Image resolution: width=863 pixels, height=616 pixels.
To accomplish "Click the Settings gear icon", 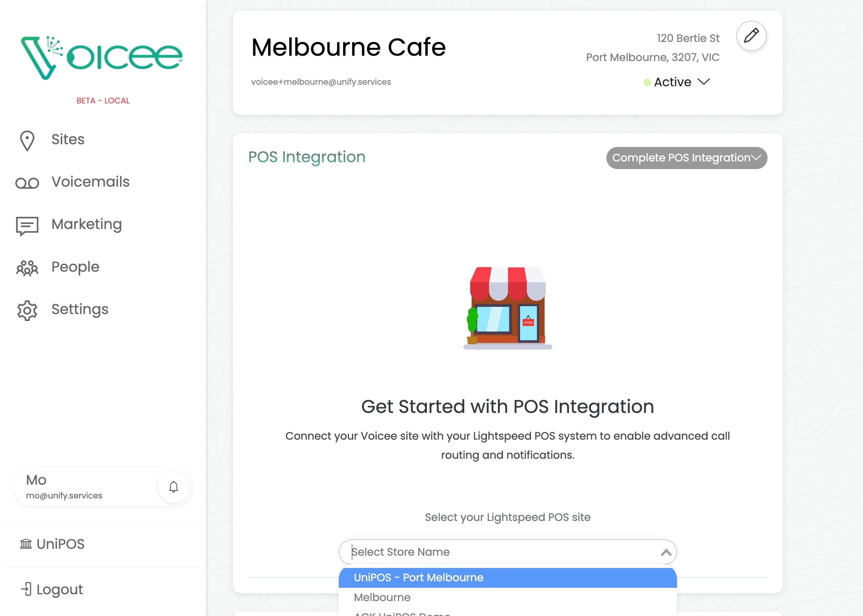I will click(27, 310).
